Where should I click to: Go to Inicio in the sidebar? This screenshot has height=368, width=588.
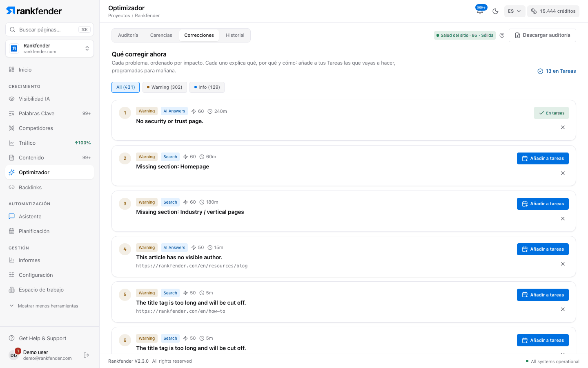49,70
